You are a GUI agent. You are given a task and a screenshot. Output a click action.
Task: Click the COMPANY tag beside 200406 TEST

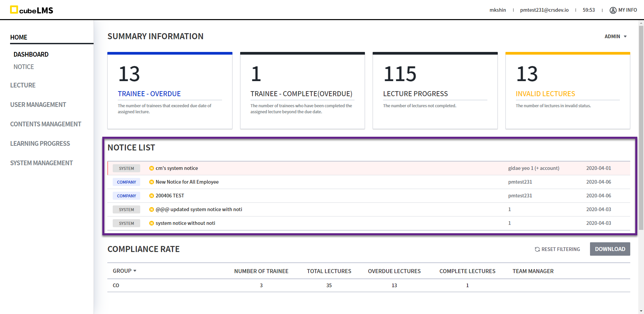[x=126, y=196]
